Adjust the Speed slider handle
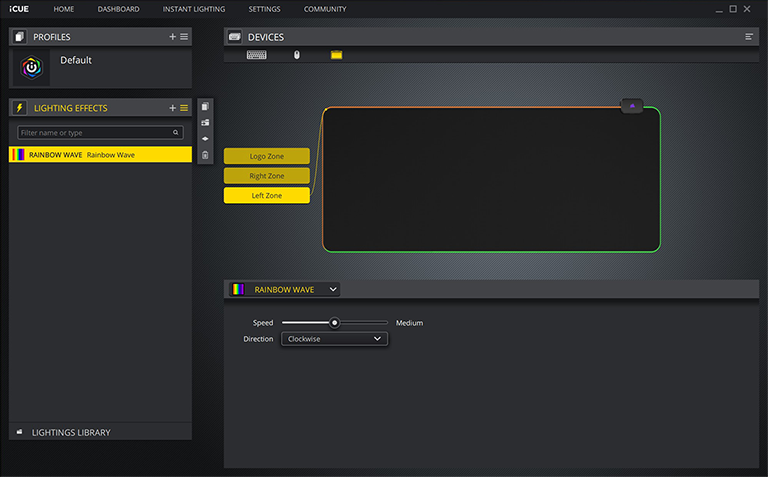Screen dimensions: 768x477 (334, 323)
